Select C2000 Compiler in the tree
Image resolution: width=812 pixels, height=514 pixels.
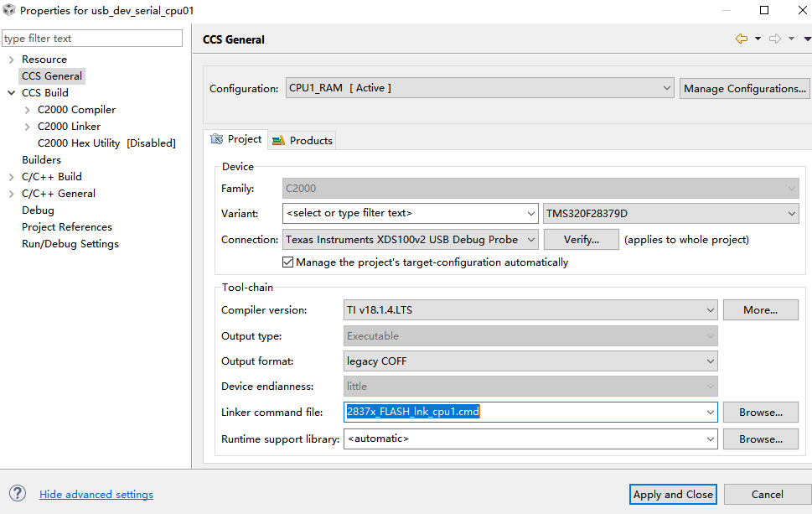click(x=76, y=110)
